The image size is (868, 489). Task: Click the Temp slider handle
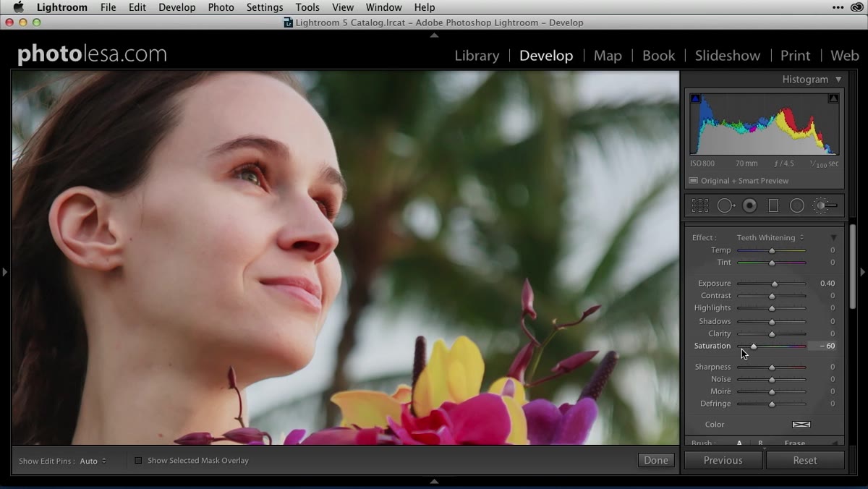point(772,250)
